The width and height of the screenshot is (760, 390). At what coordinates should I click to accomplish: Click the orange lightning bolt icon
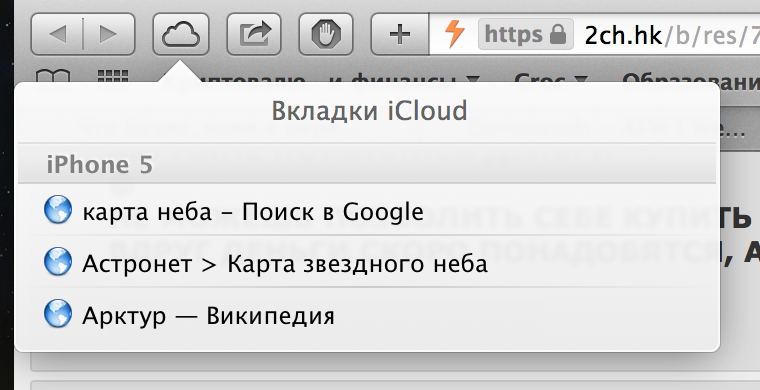(x=454, y=34)
